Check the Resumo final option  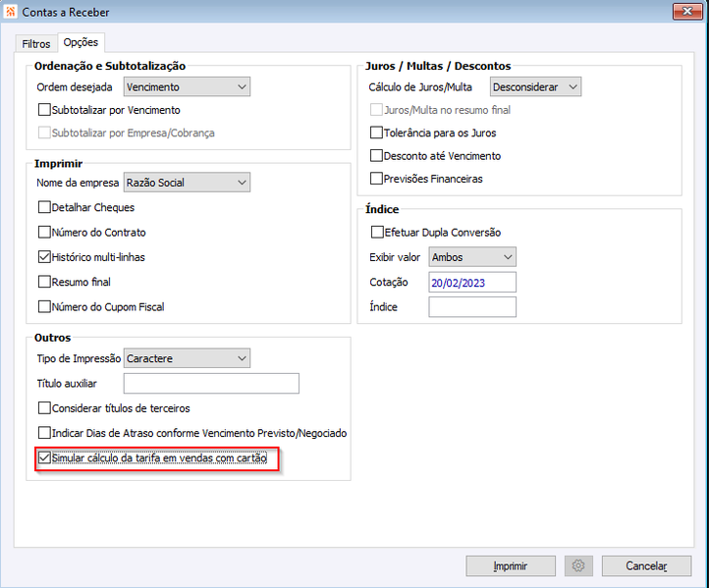(x=44, y=282)
